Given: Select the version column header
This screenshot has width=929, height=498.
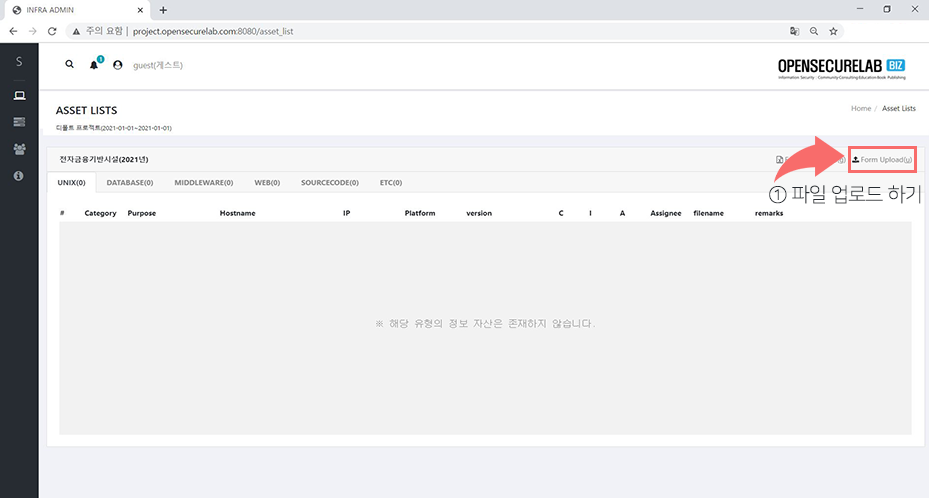Looking at the screenshot, I should click(479, 213).
